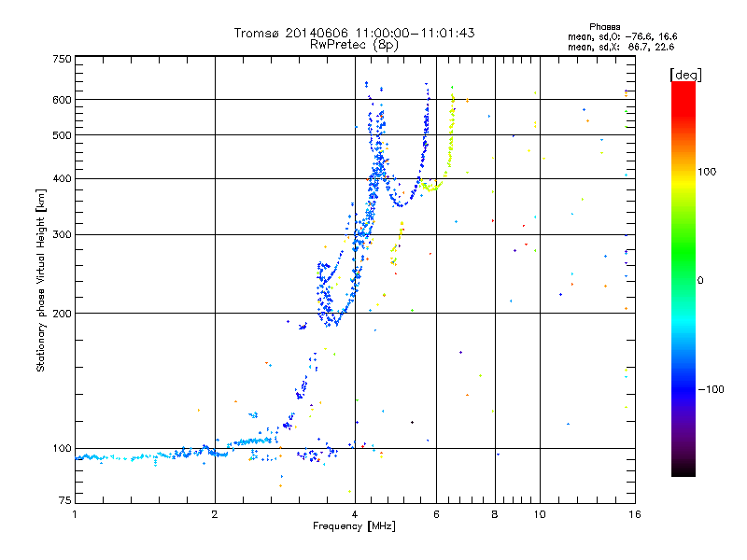
Task: Click the 'Phases' header label
Action: pyautogui.click(x=604, y=27)
